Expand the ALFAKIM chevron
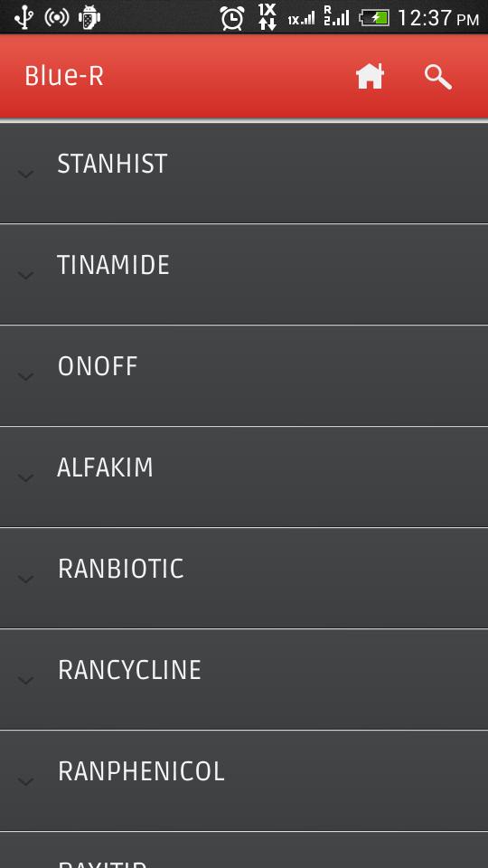The width and height of the screenshot is (488, 868). 25,477
